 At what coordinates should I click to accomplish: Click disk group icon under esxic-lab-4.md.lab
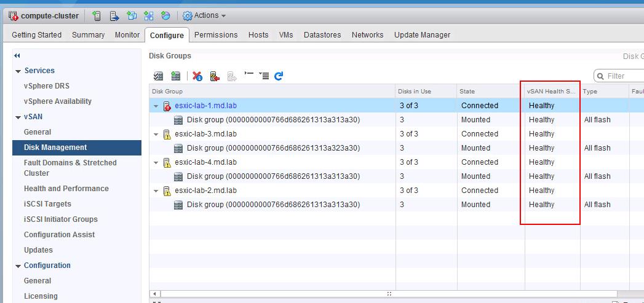click(178, 176)
